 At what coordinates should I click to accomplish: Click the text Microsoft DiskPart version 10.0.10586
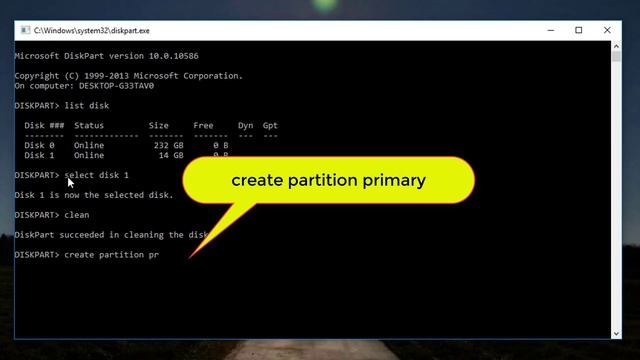tap(107, 56)
